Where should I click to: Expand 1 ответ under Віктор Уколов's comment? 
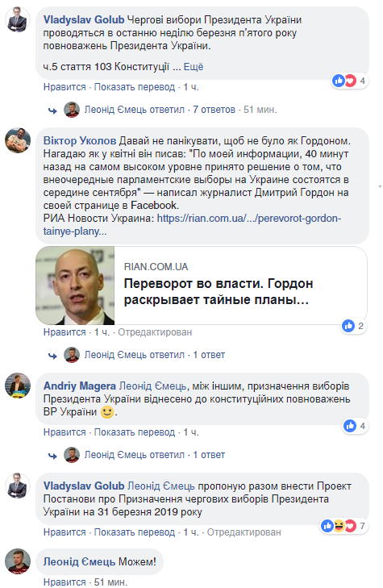(209, 355)
